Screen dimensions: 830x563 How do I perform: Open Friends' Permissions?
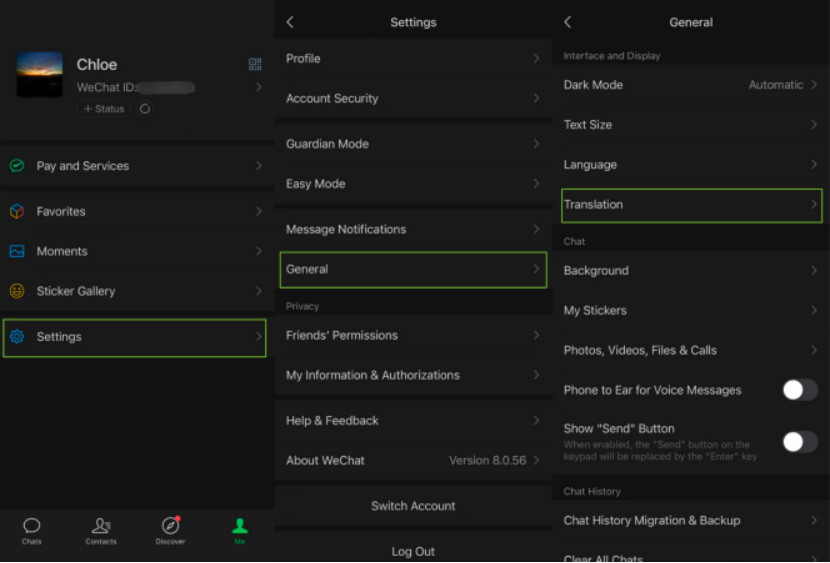(x=413, y=335)
